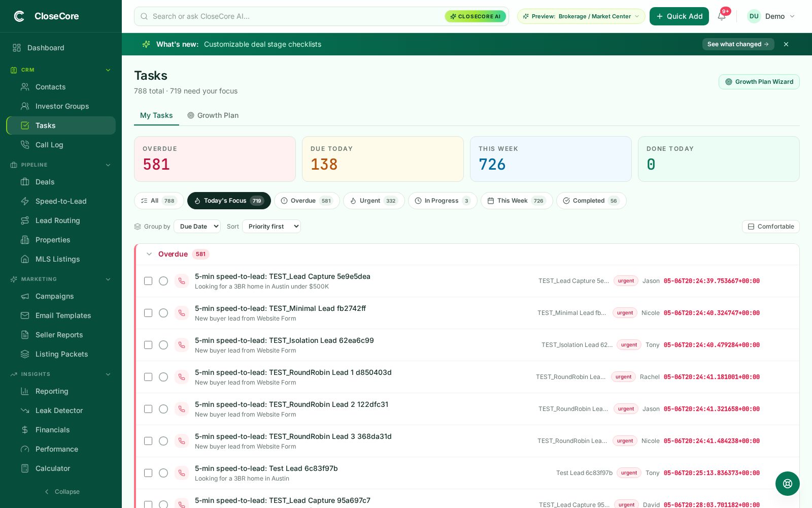Tick checkbox for TEST_Minimal Lead fb2742ff task
Image resolution: width=812 pixels, height=508 pixels.
(x=148, y=313)
